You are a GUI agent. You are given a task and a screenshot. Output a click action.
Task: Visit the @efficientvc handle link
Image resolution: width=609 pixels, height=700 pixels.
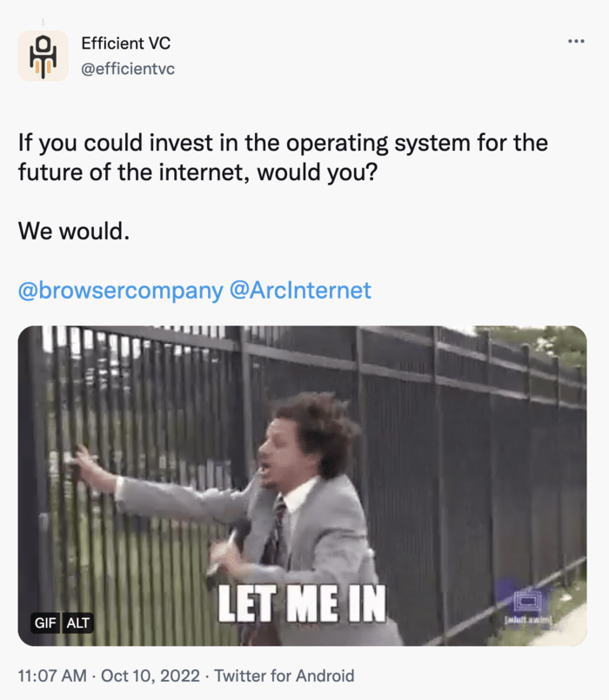tap(128, 69)
